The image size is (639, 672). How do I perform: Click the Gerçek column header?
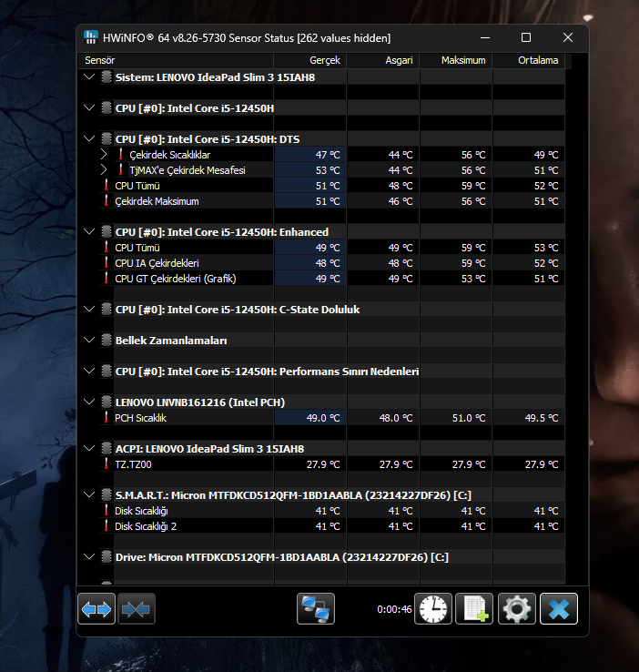(x=310, y=60)
